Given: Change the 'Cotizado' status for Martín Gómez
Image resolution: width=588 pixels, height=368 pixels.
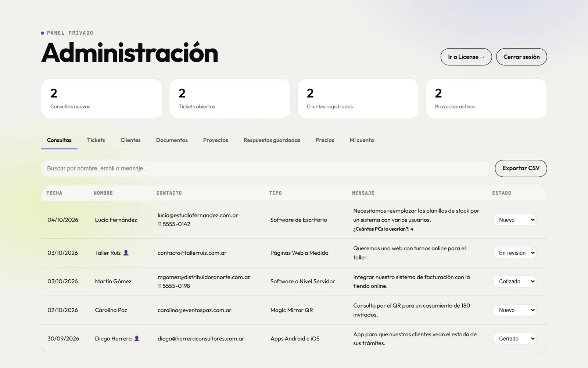Looking at the screenshot, I should click(x=515, y=282).
